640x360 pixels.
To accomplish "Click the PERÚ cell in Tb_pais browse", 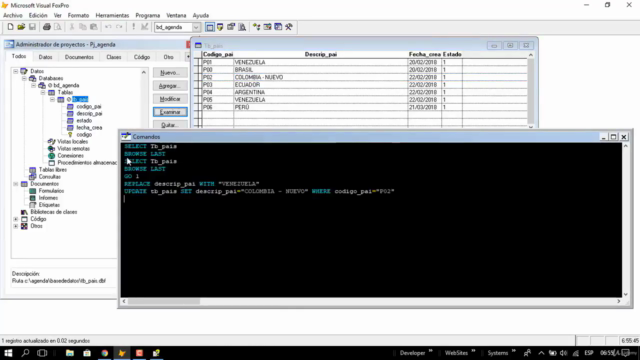I will coord(320,107).
